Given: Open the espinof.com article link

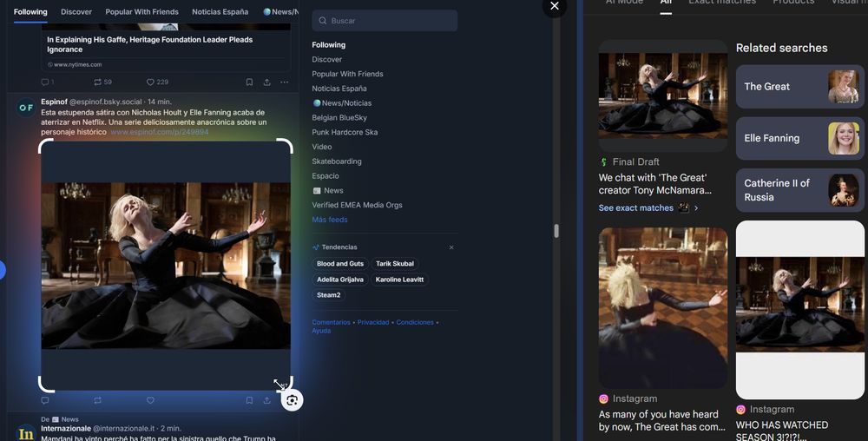Looking at the screenshot, I should click(x=160, y=132).
